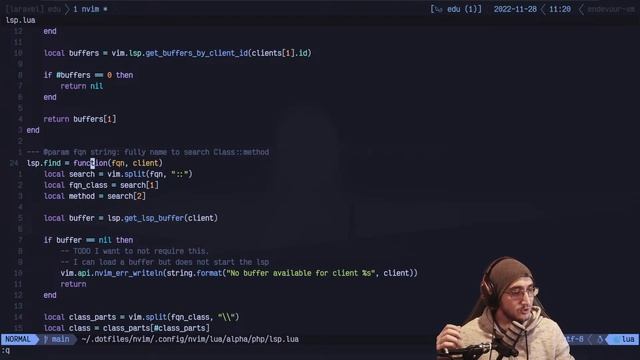Click the '@param fqn string' comment line
Screen dimensions: 640x360
148,152
